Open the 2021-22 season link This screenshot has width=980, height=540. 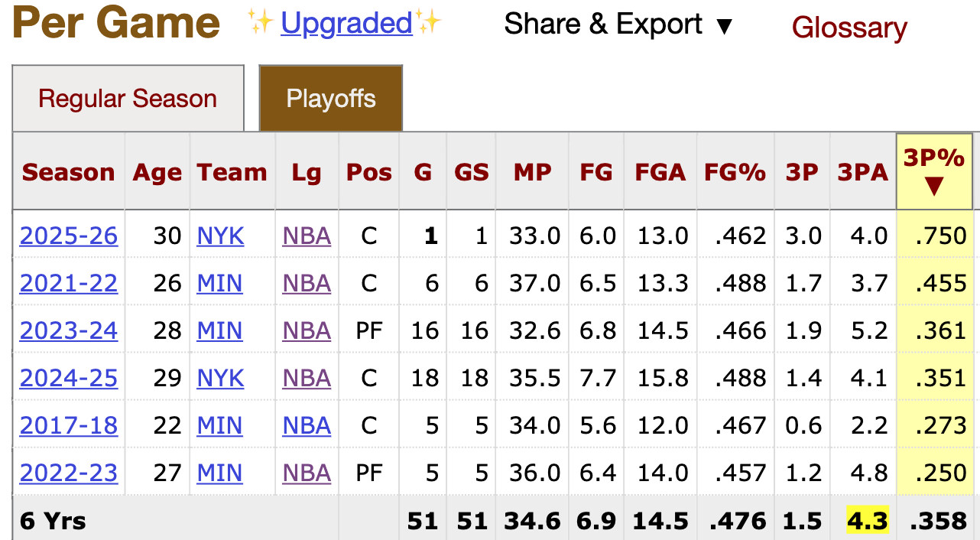69,283
